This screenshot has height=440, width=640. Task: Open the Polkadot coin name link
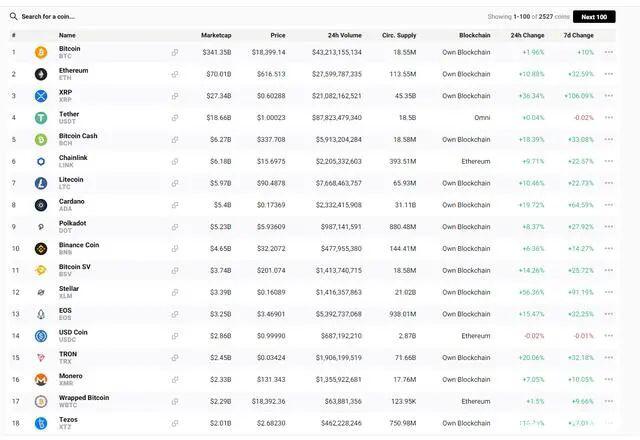coord(72,223)
